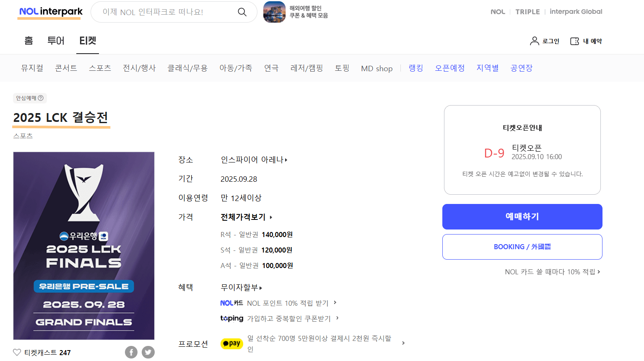Click the search magnifier icon

(242, 12)
